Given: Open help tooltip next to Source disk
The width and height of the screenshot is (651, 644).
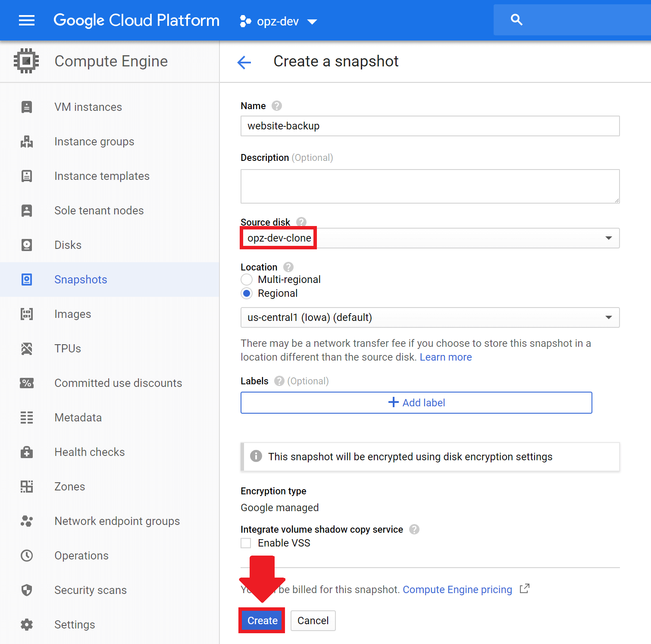Looking at the screenshot, I should (x=301, y=222).
